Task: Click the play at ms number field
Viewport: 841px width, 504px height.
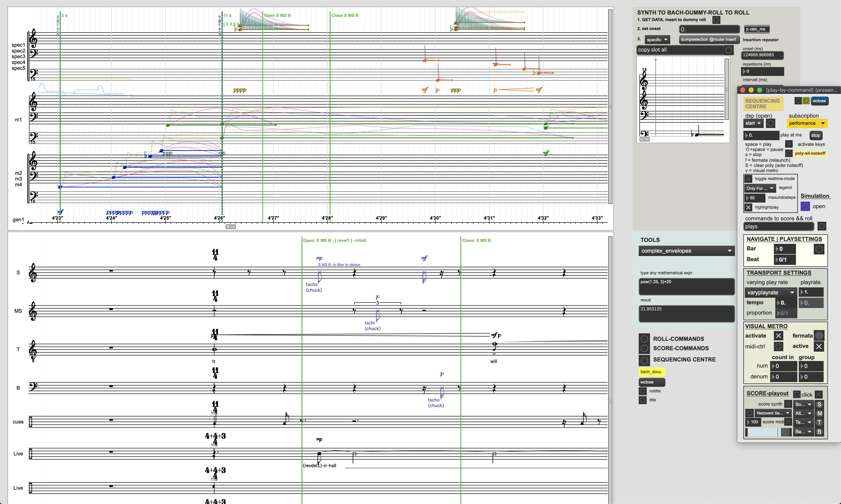Action: [x=762, y=135]
